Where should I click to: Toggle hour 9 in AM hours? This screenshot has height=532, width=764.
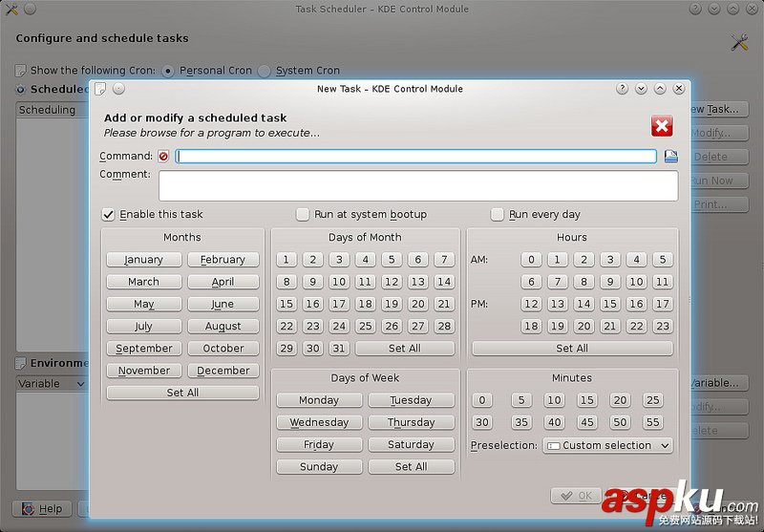pyautogui.click(x=610, y=282)
